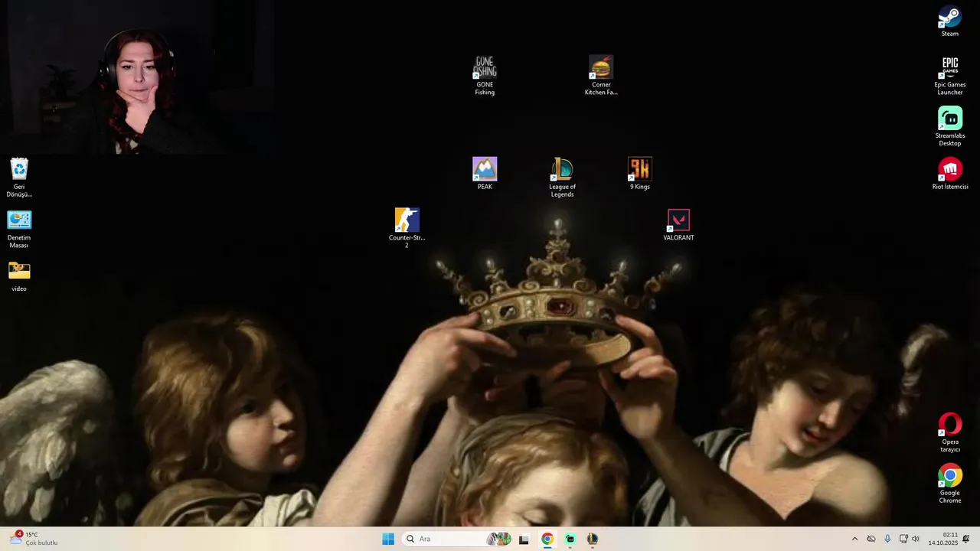Open Task View in taskbar
980x551 pixels.
pyautogui.click(x=524, y=539)
